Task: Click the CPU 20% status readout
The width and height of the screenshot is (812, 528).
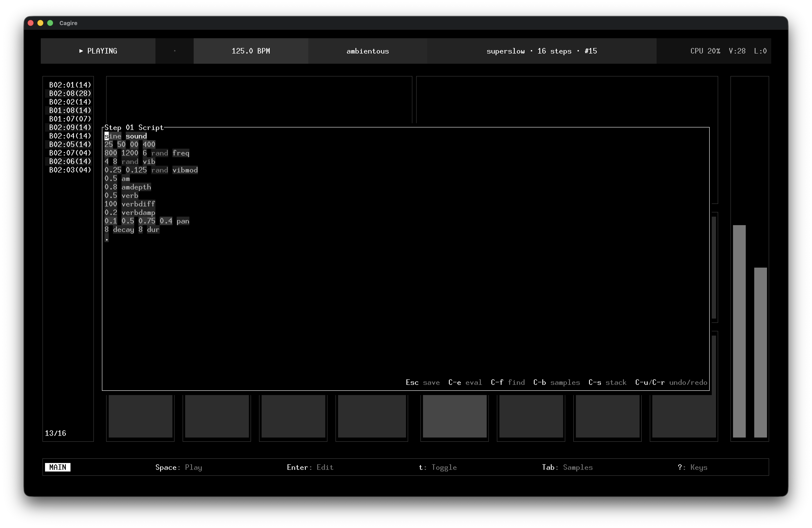Action: tap(705, 51)
